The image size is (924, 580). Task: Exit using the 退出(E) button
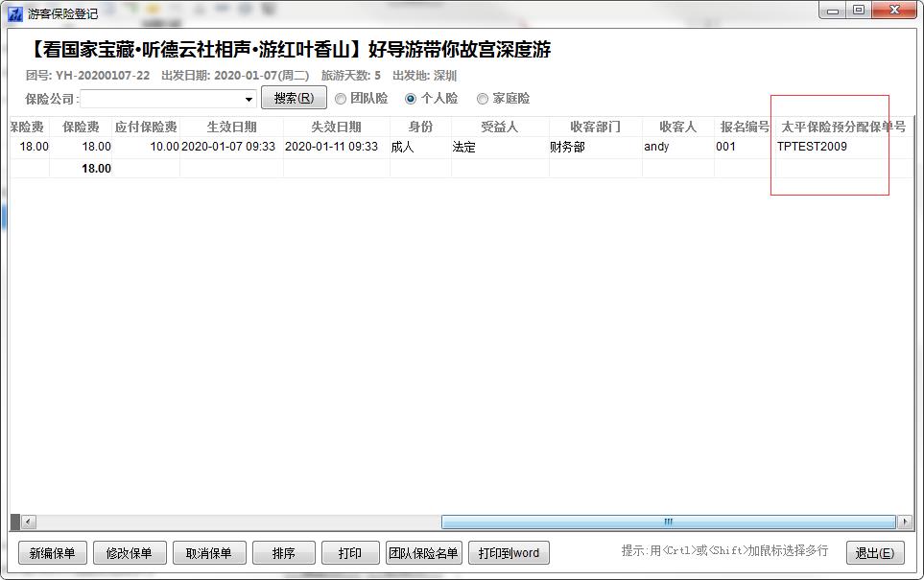tap(874, 553)
